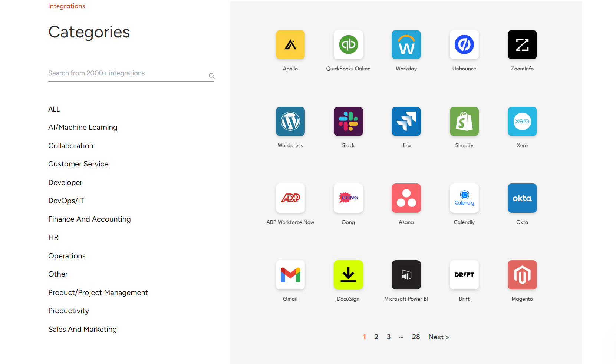Viewport: 616px width, 364px height.
Task: Open the Unbounce integration icon
Action: point(464,44)
